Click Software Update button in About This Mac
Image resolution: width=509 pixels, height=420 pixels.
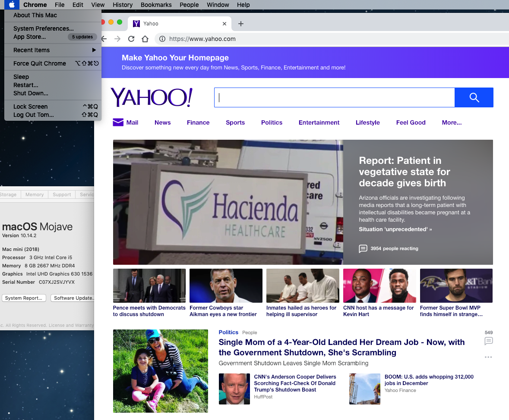pos(73,298)
